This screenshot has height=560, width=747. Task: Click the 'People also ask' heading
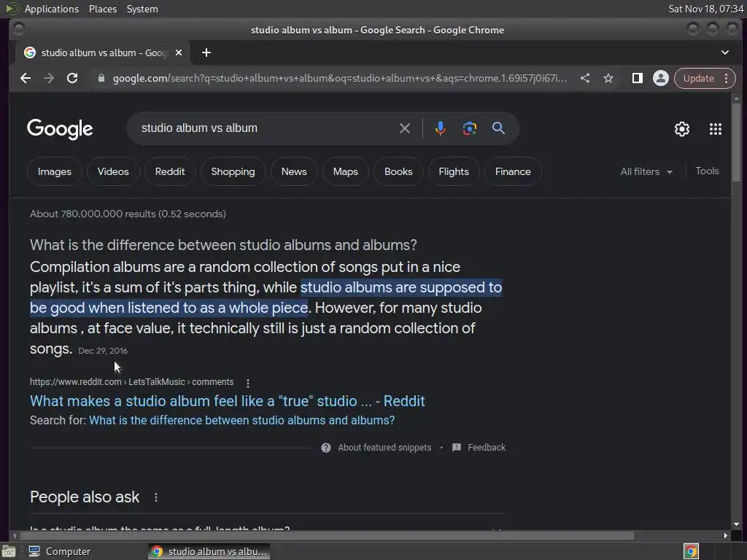tap(85, 497)
